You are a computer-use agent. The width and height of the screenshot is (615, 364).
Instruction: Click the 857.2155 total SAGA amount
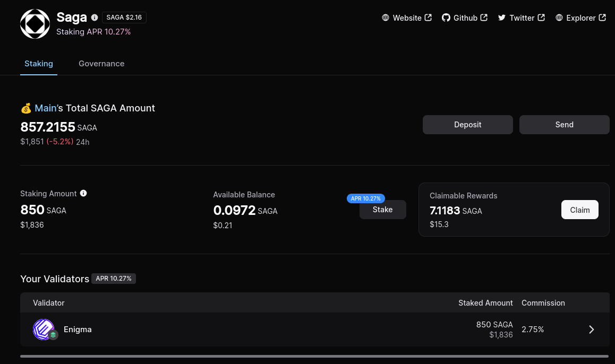point(47,127)
